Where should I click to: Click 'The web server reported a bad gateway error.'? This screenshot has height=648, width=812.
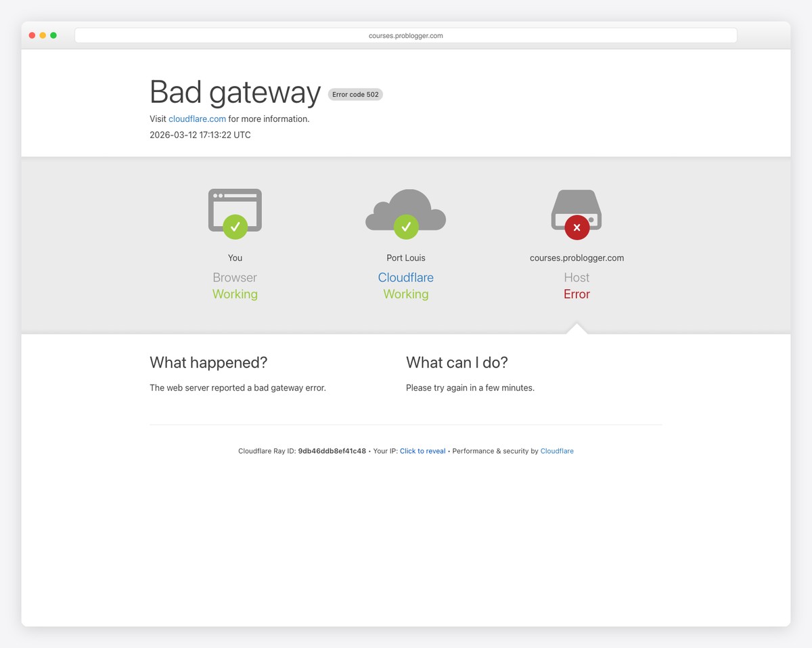(238, 388)
